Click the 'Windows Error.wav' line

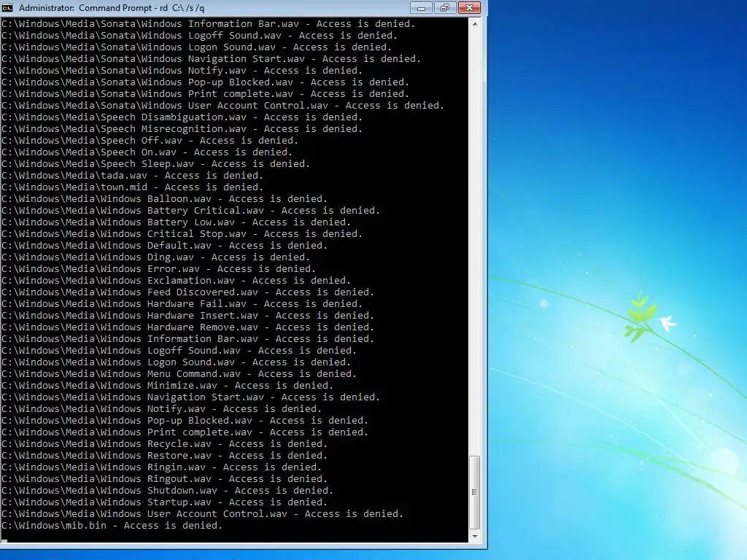tap(158, 269)
